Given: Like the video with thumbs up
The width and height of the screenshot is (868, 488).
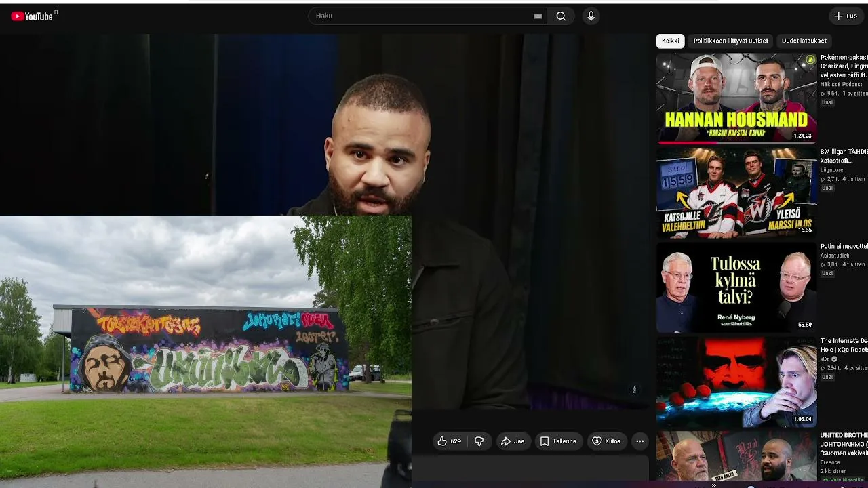Looking at the screenshot, I should (x=449, y=441).
